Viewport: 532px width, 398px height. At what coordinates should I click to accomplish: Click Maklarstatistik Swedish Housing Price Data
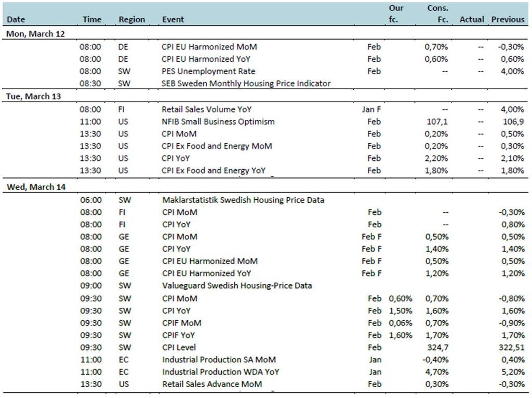[x=243, y=200]
